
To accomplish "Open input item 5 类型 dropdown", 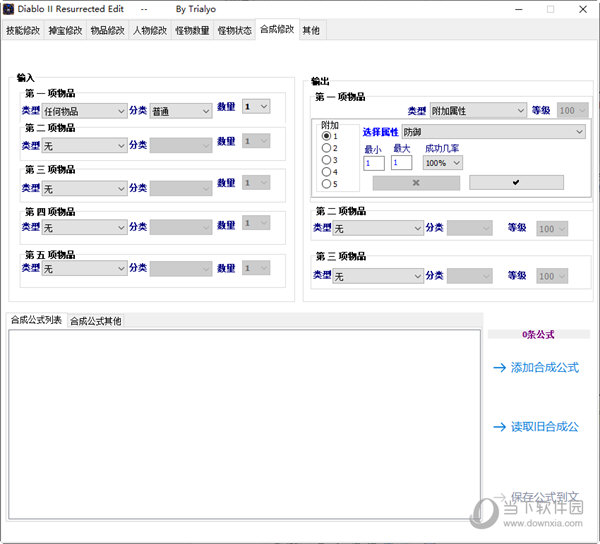I will 85,269.
